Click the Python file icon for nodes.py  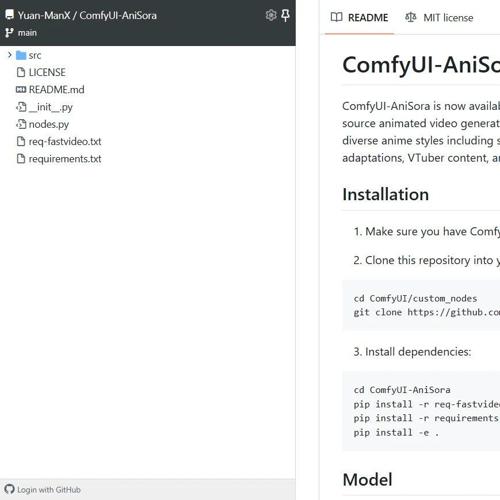point(21,124)
